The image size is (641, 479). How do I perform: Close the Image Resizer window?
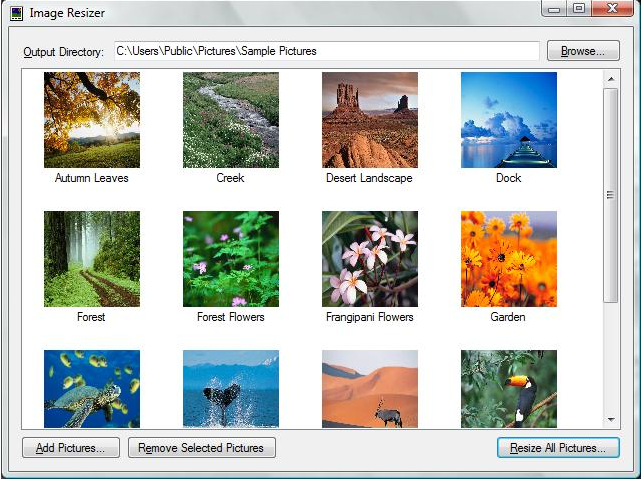(612, 8)
